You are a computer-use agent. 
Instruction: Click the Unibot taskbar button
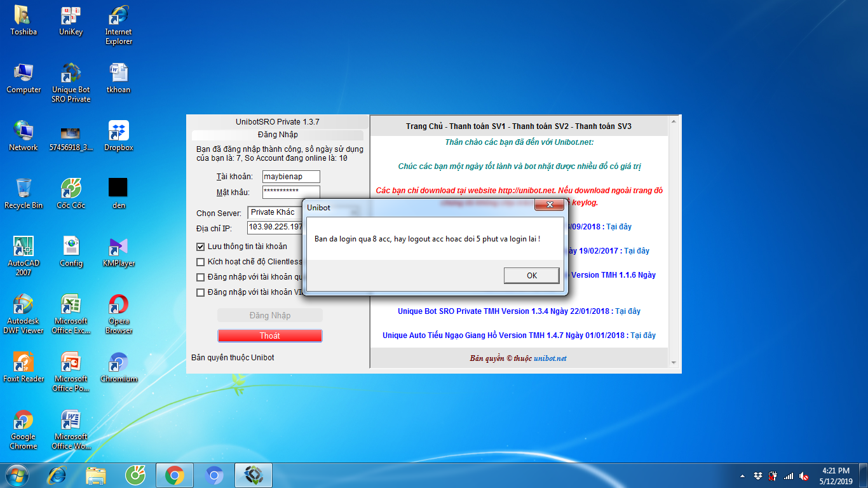(x=254, y=475)
